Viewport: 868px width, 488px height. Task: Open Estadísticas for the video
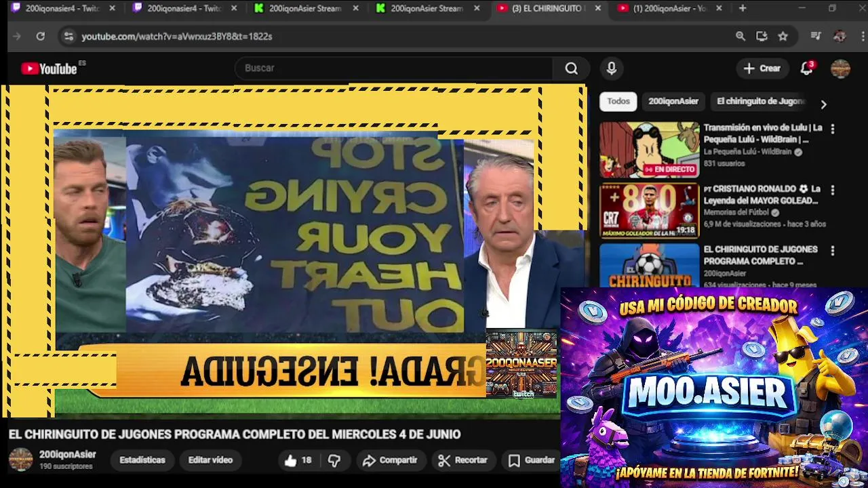pyautogui.click(x=142, y=460)
